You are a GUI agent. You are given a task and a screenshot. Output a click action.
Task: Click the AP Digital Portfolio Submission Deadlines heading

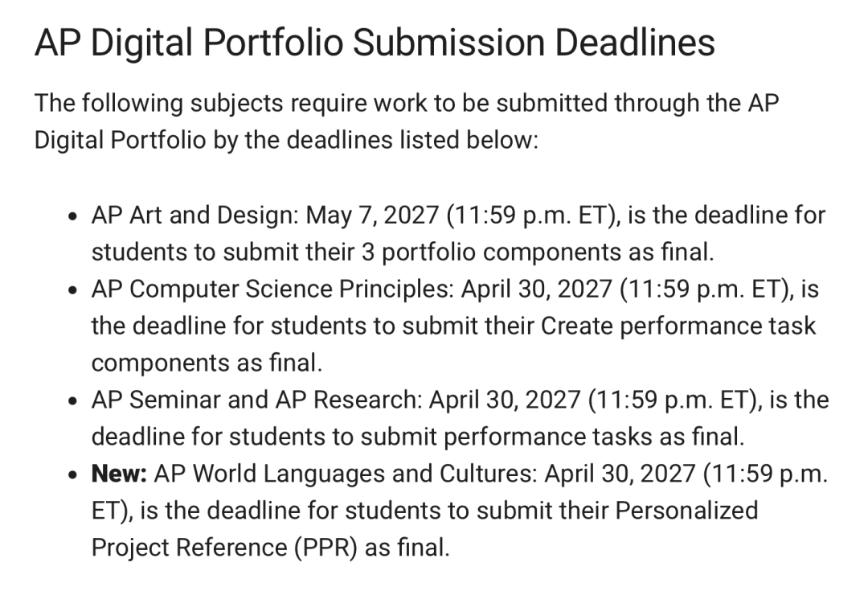coord(375,43)
